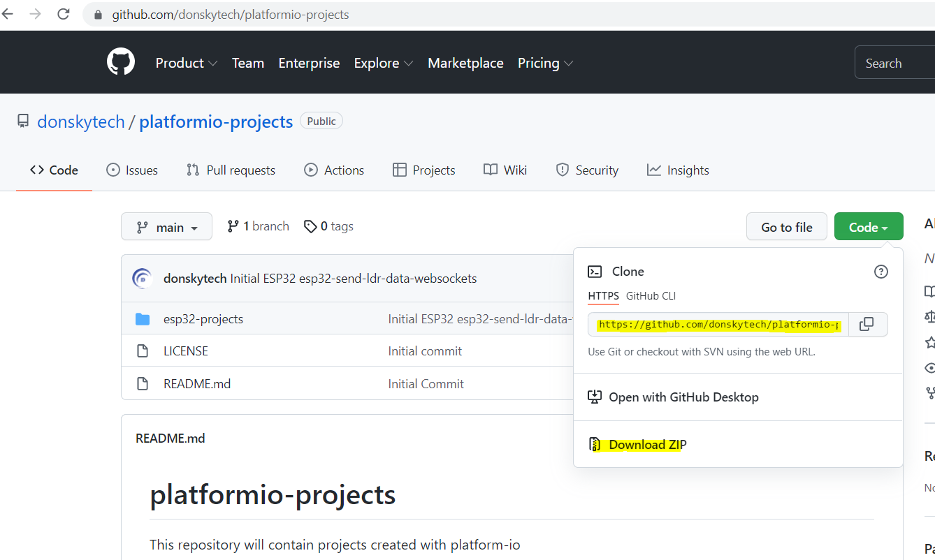Viewport: 935px width, 560px height.
Task: Click the donskytech avatar in the commit row
Action: 143,279
